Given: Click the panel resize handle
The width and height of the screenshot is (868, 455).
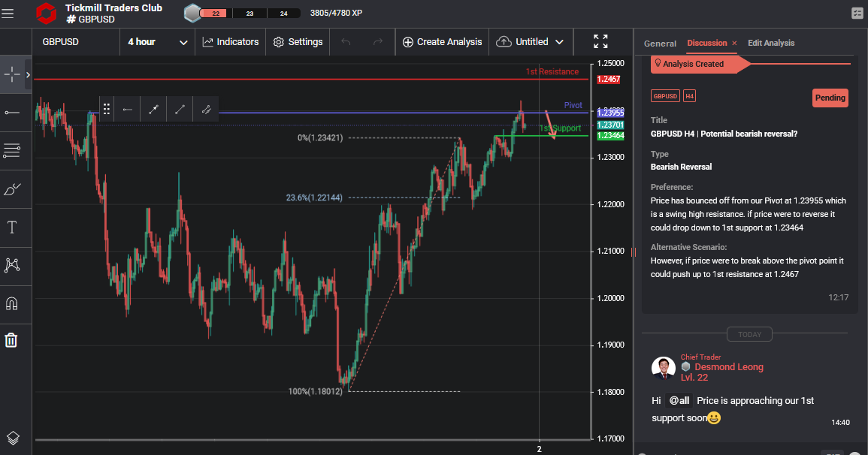Looking at the screenshot, I should pyautogui.click(x=634, y=252).
